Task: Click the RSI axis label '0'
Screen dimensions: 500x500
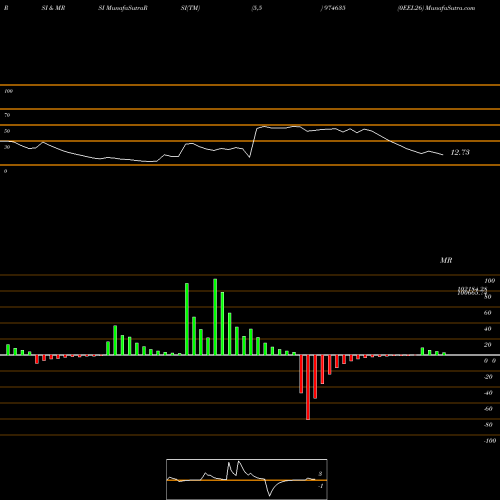Action: tap(5, 171)
